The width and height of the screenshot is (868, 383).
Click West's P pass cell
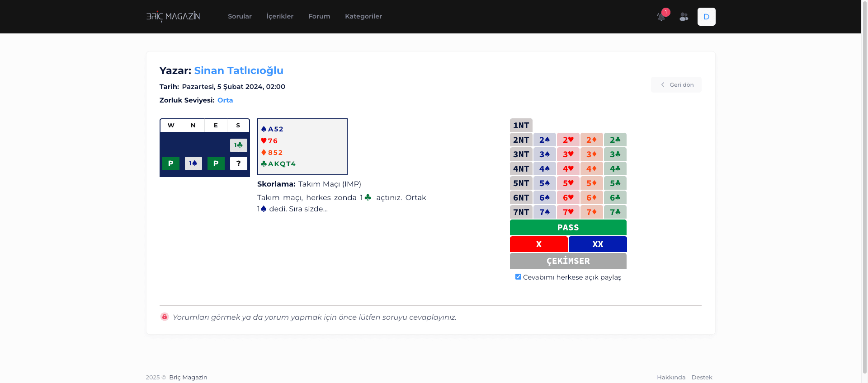point(170,163)
